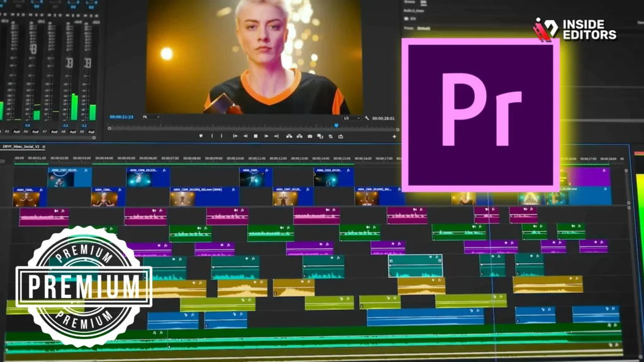Add a marker in the Program monitor
Screen dimensions: 644x362
[x=201, y=136]
